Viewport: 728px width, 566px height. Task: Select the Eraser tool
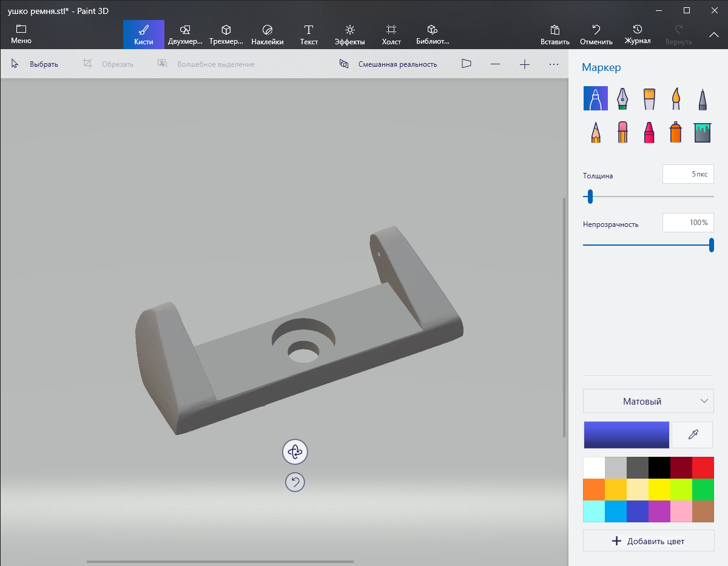[622, 132]
